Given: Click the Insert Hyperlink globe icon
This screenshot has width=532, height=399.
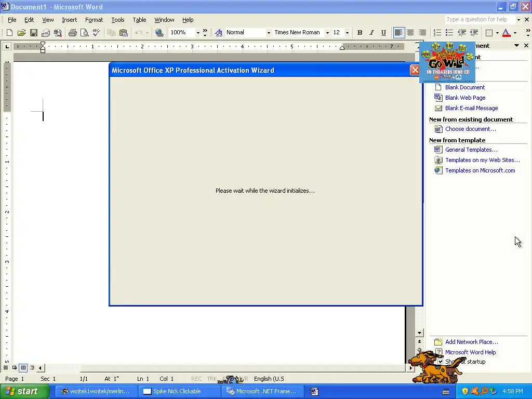Looking at the screenshot, I should pos(159,33).
